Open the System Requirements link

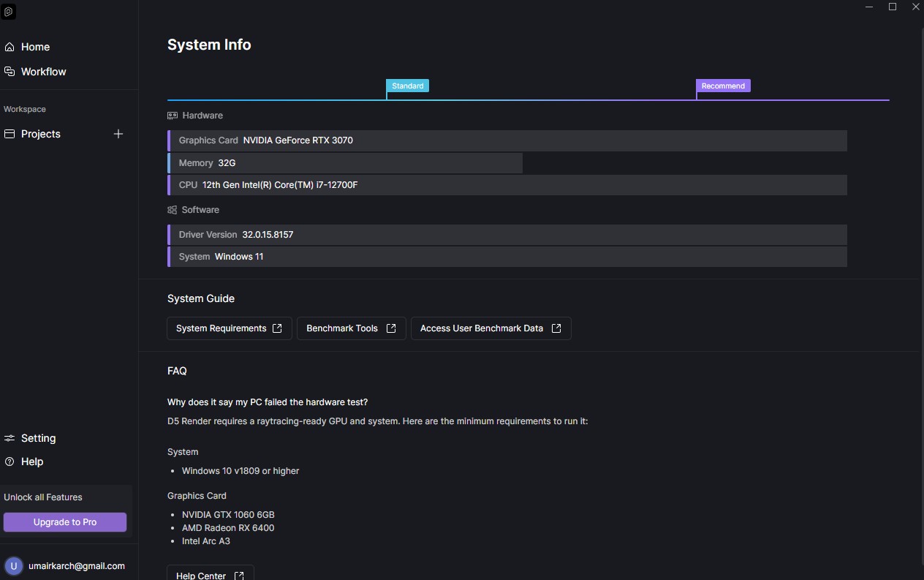click(x=229, y=328)
